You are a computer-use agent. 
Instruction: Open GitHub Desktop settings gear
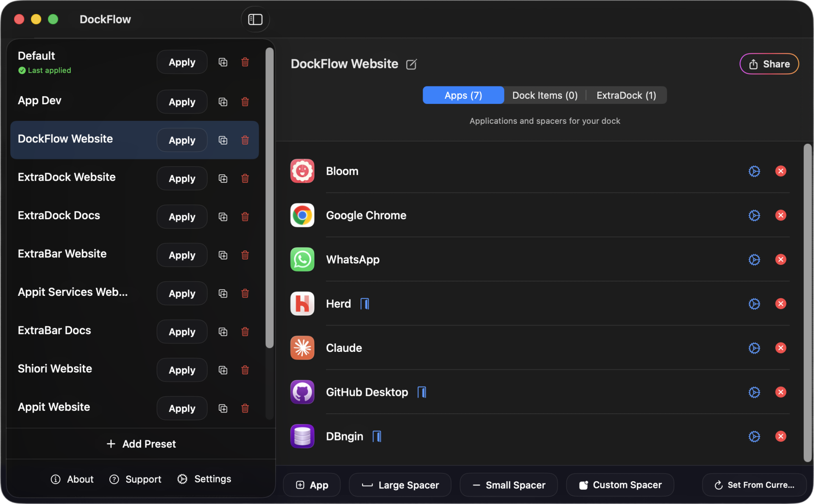pyautogui.click(x=754, y=392)
